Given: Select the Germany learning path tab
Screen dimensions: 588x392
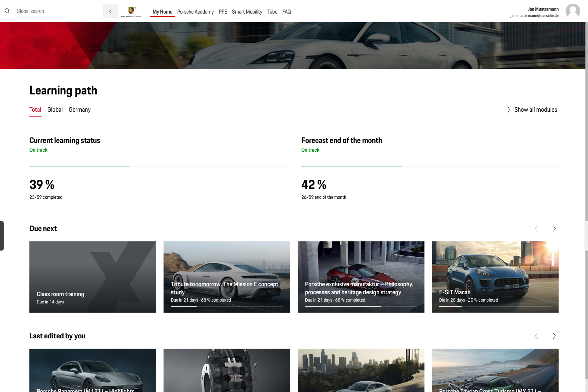Looking at the screenshot, I should coord(79,109).
